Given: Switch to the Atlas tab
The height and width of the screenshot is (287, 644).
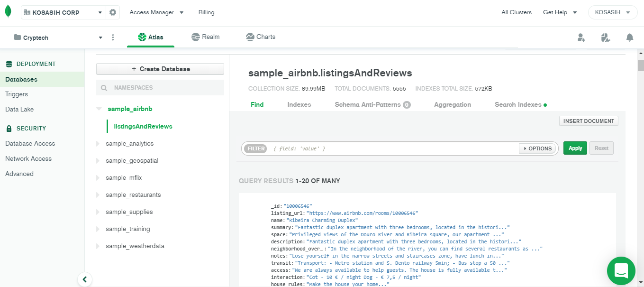Looking at the screenshot, I should click(151, 37).
